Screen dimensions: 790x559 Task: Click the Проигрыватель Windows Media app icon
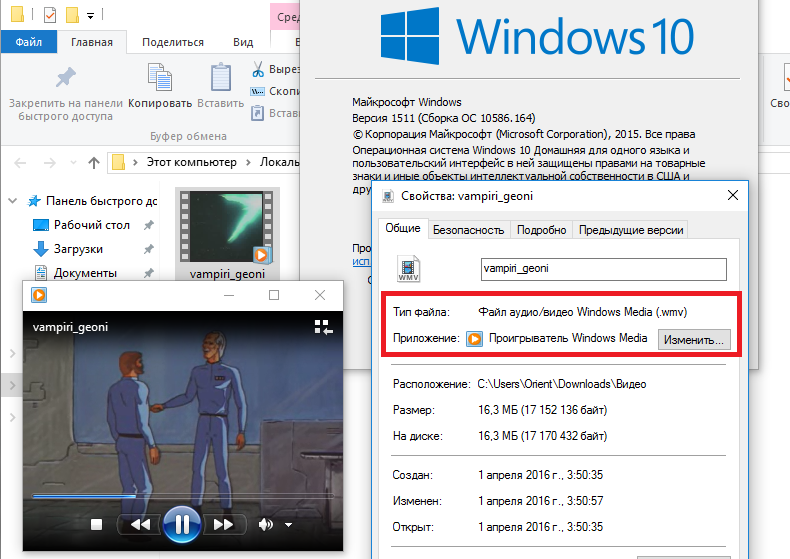(474, 338)
